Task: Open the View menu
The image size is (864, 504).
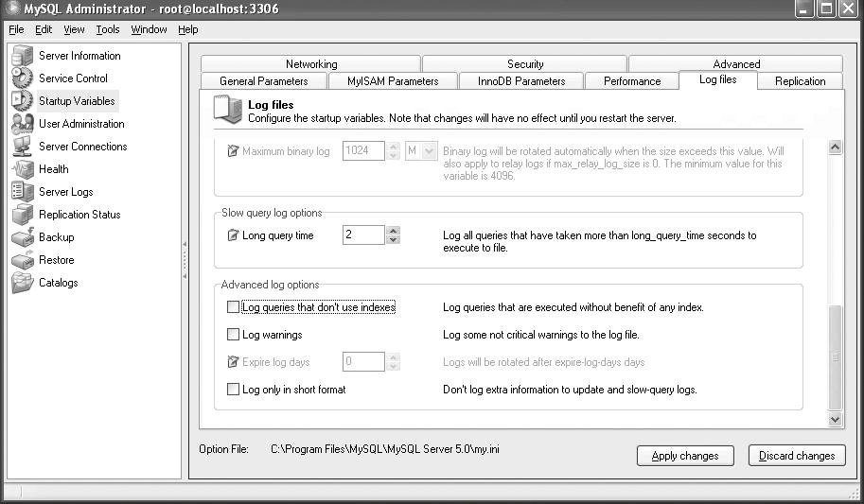Action: tap(74, 29)
